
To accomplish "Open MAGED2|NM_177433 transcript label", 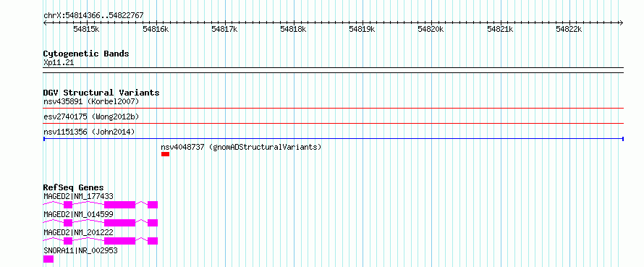I will pos(78,196).
